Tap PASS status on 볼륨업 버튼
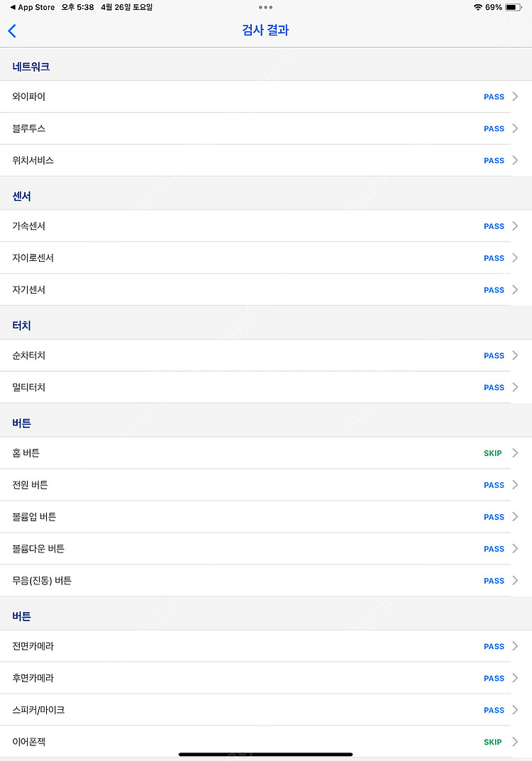The width and height of the screenshot is (532, 761). [494, 517]
